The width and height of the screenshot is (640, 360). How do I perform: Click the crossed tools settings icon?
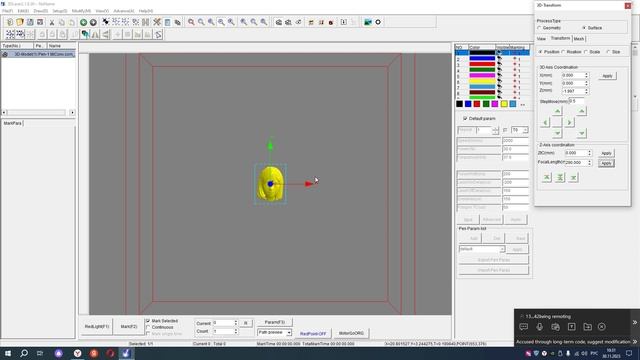pos(157,22)
